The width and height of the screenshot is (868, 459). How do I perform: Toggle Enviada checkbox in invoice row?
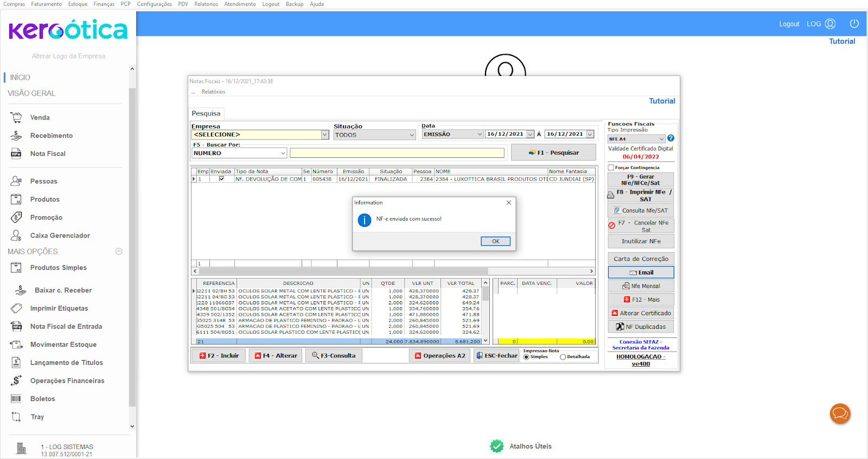(x=221, y=178)
